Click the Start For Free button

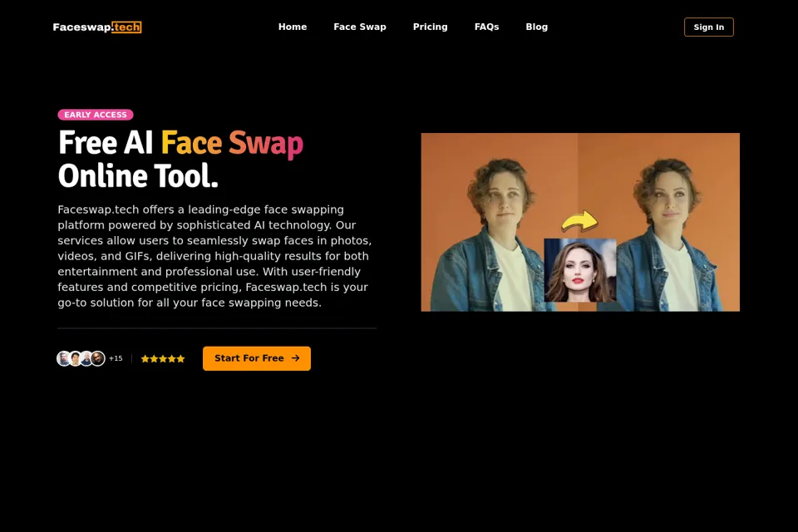[x=257, y=358]
